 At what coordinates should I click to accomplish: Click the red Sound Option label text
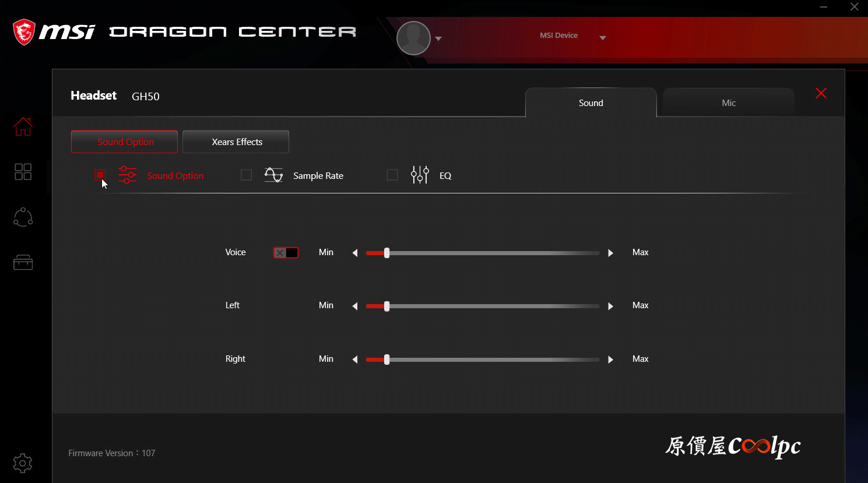click(175, 175)
